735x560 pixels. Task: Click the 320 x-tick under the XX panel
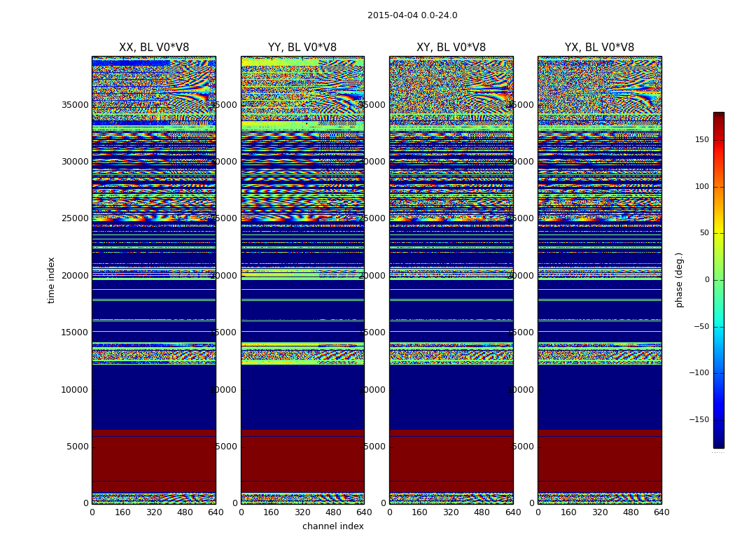coord(154,512)
